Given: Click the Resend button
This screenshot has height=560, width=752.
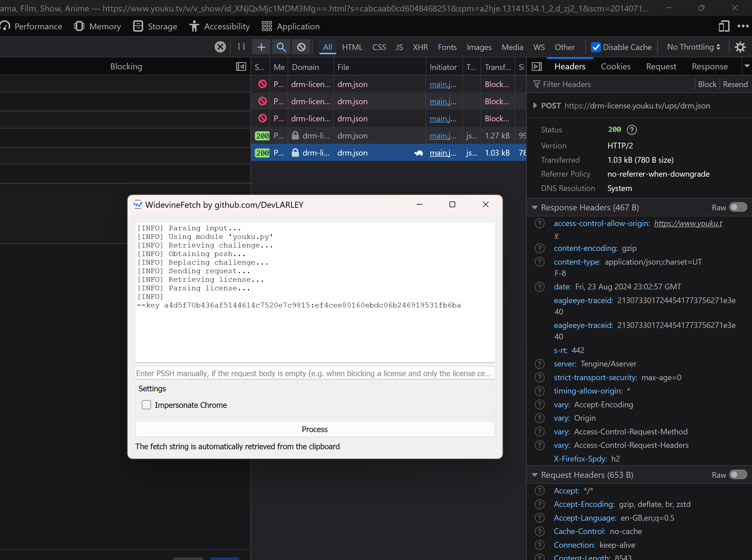Looking at the screenshot, I should click(735, 84).
